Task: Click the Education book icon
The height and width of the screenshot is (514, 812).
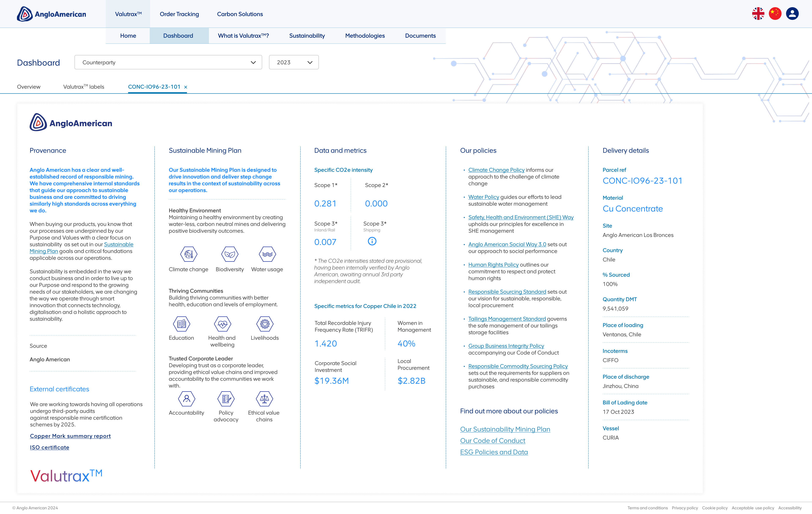Action: click(181, 324)
